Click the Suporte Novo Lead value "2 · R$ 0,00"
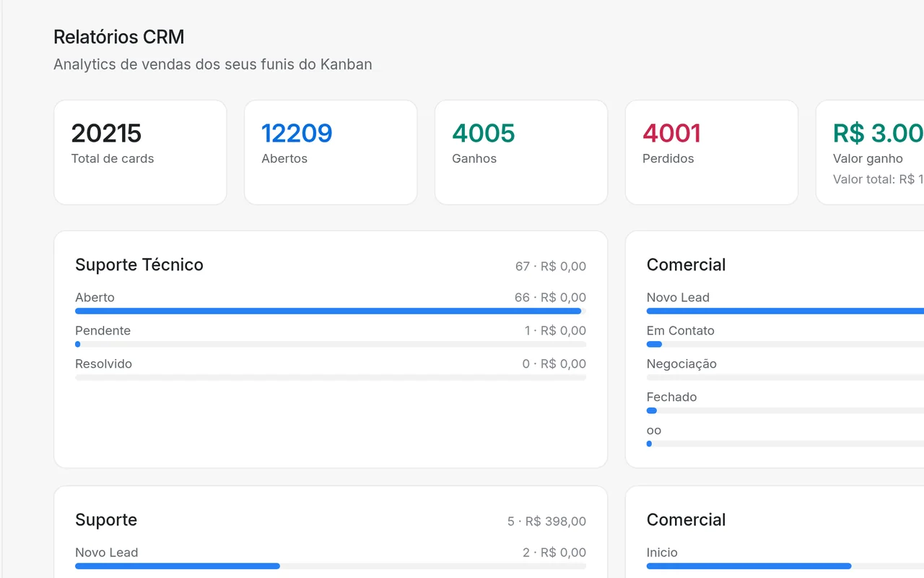This screenshot has width=924, height=578. (x=554, y=553)
